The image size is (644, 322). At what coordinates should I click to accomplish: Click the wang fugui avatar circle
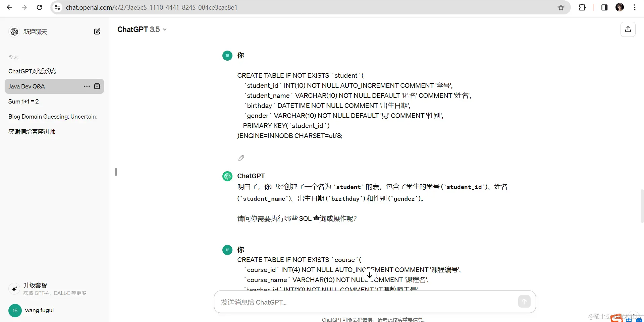(15, 311)
